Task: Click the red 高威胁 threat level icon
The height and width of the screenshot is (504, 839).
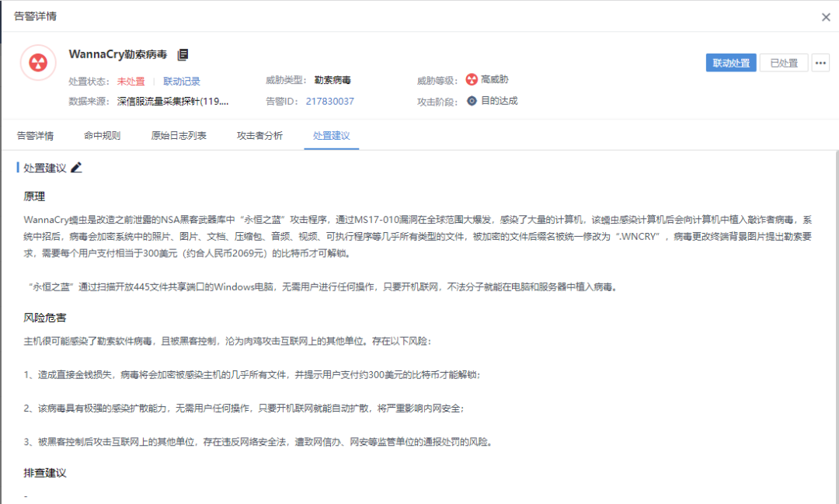Action: 472,79
